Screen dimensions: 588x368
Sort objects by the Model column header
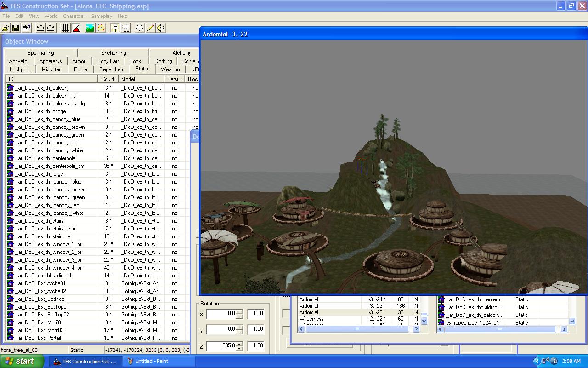[141, 79]
